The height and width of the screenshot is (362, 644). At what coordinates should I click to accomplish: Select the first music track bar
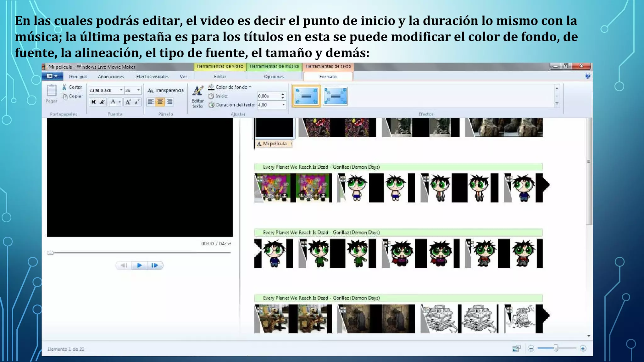pyautogui.click(x=398, y=167)
